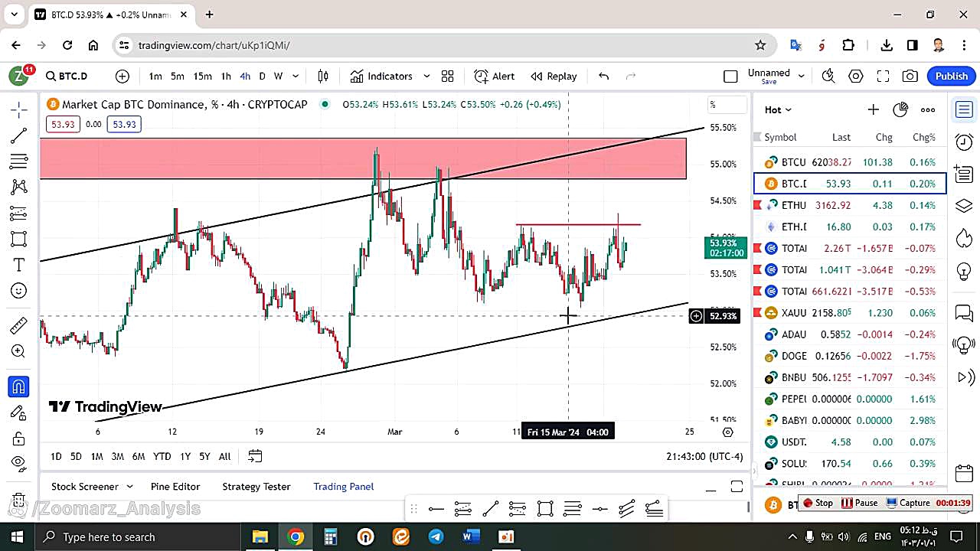The height and width of the screenshot is (551, 980).
Task: Activate the zoom in tool
Action: click(x=19, y=351)
